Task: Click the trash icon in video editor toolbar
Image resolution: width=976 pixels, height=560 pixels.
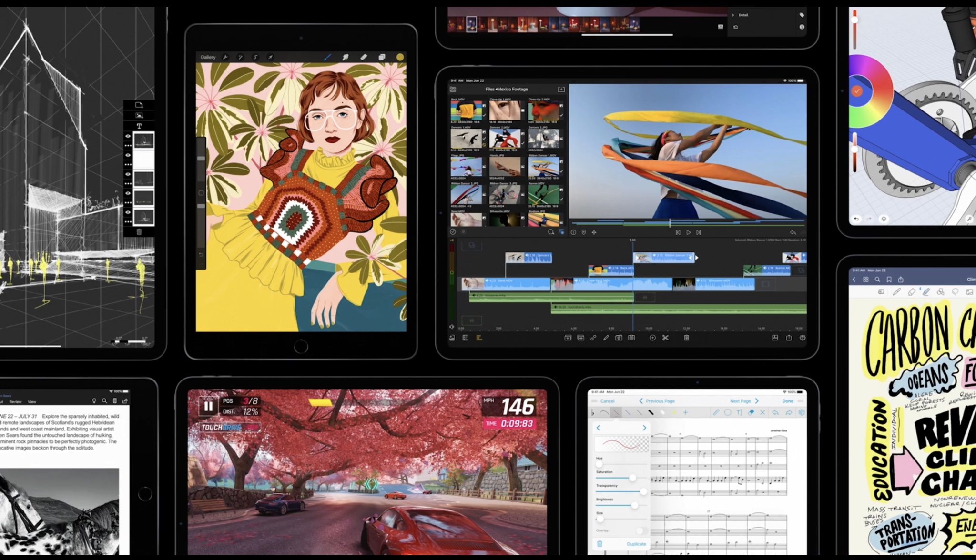Action: pyautogui.click(x=686, y=338)
